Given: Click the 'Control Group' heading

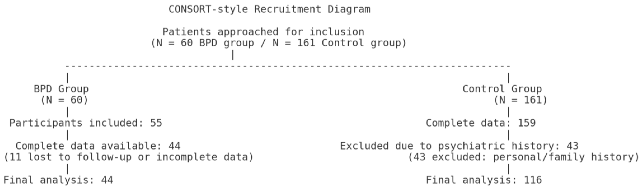Looking at the screenshot, I should pos(502,89).
